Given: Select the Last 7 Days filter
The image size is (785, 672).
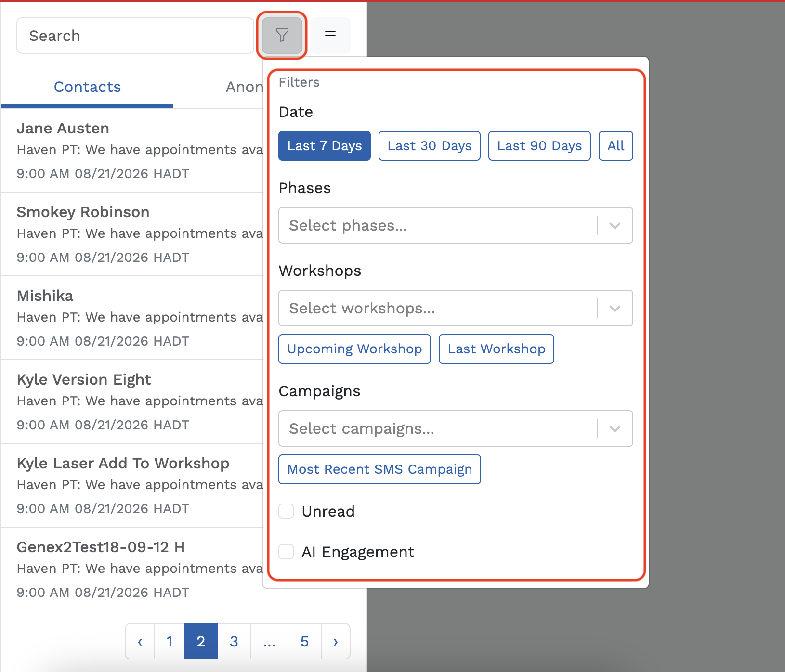Looking at the screenshot, I should click(325, 146).
